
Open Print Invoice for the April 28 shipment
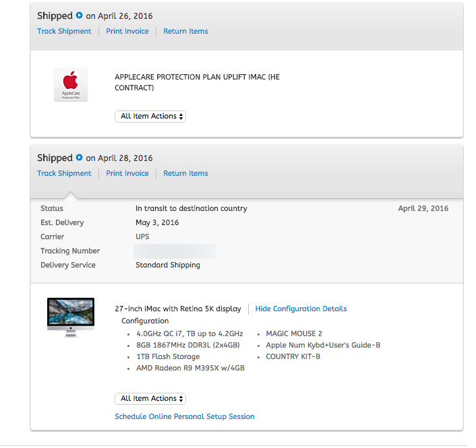(127, 173)
